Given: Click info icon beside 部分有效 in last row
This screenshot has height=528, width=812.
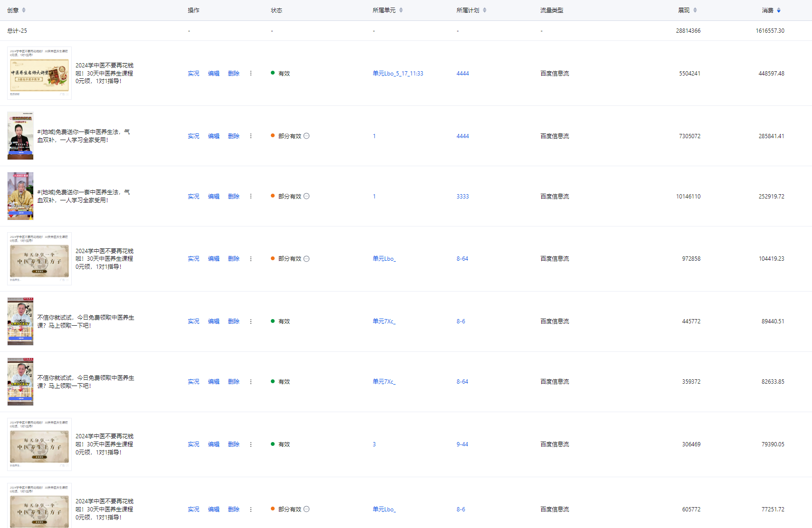Looking at the screenshot, I should pos(306,509).
